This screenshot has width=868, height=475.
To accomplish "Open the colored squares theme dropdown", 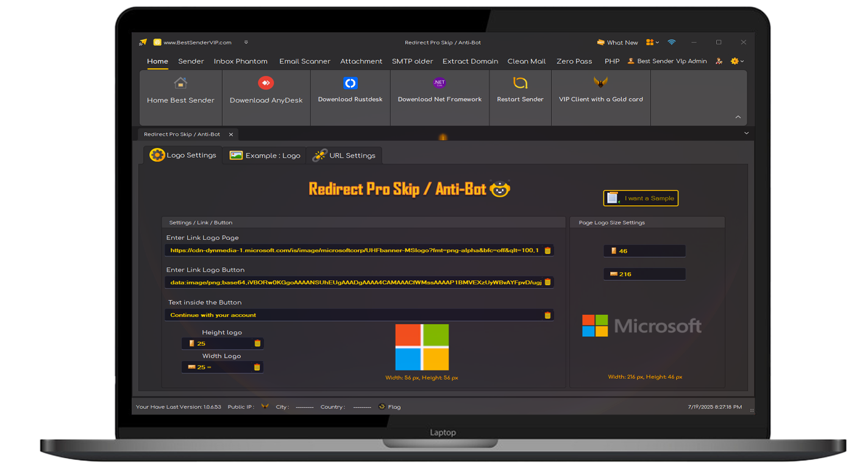I will [x=652, y=43].
